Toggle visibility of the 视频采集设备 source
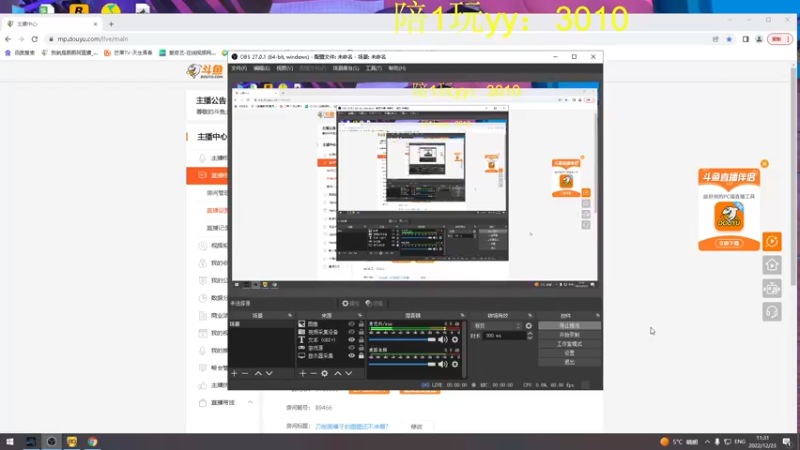Viewport: 800px width, 450px height. [x=352, y=332]
